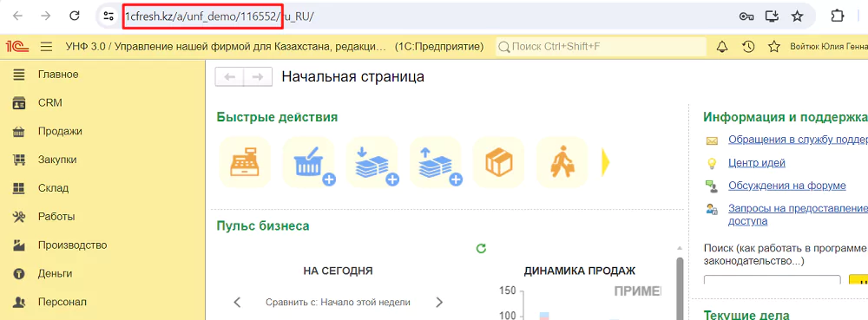
Task: Open browser extensions puzzle icon
Action: click(838, 16)
